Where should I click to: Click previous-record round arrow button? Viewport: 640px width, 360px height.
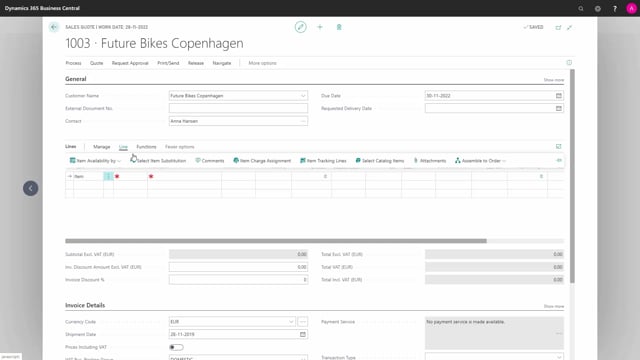(x=31, y=188)
